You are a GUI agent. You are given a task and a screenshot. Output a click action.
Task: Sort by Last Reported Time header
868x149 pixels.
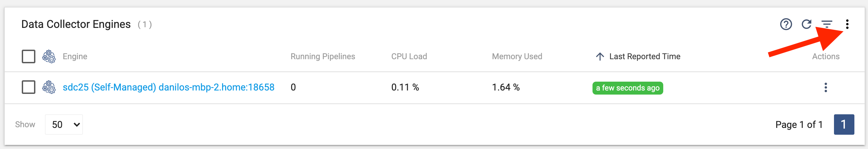coord(645,56)
